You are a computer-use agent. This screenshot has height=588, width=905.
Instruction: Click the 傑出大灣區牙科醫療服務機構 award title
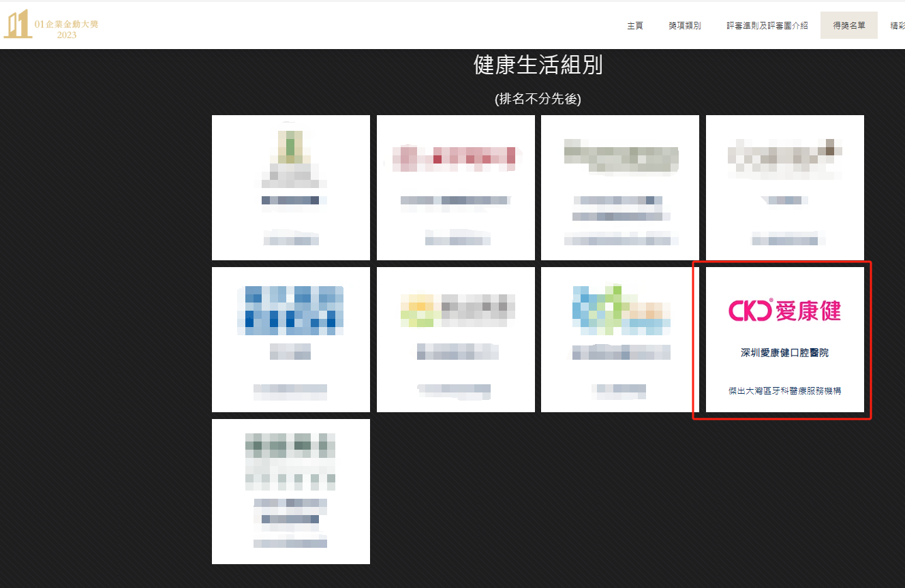784,391
